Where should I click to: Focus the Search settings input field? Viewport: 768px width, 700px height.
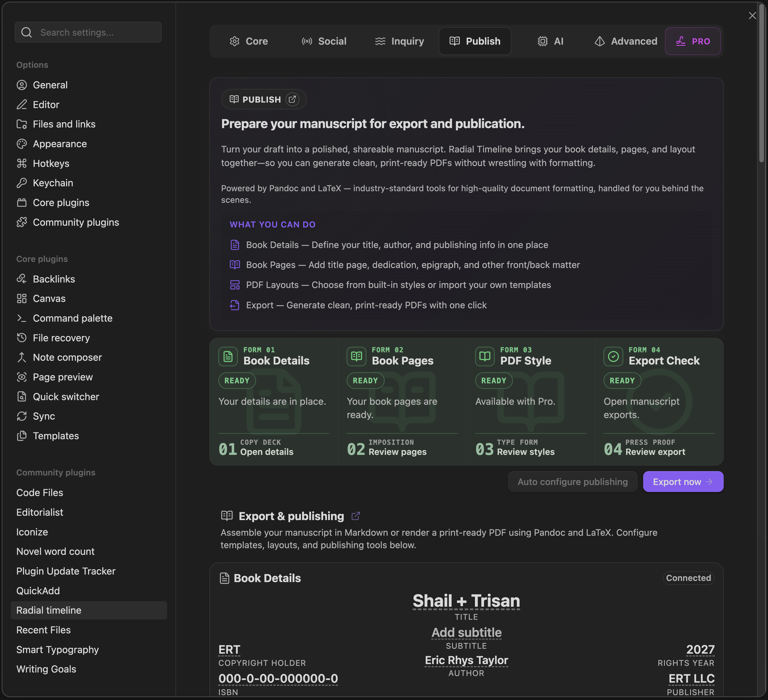click(88, 32)
